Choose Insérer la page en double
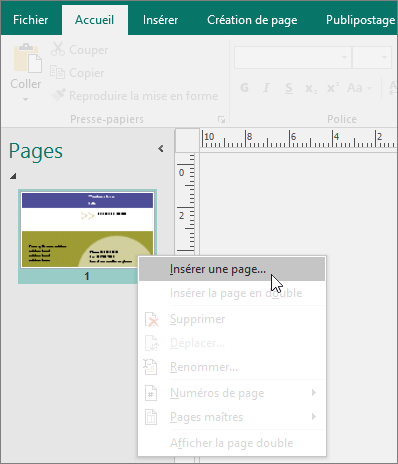 pyautogui.click(x=232, y=293)
